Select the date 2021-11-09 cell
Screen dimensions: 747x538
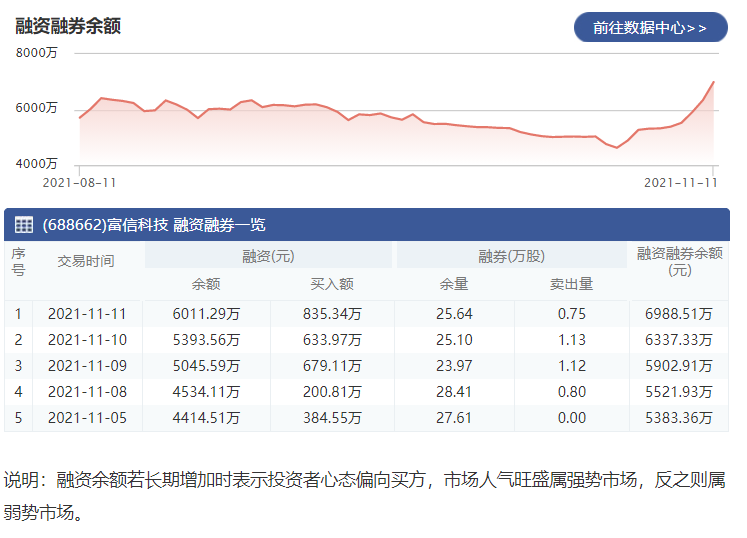pyautogui.click(x=87, y=366)
